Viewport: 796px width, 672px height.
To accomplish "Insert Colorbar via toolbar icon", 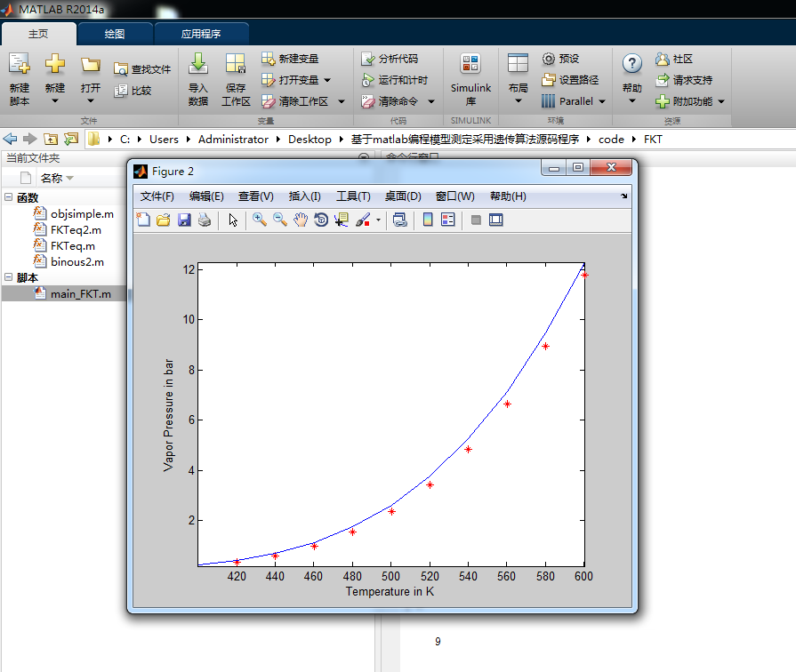I will coord(428,220).
